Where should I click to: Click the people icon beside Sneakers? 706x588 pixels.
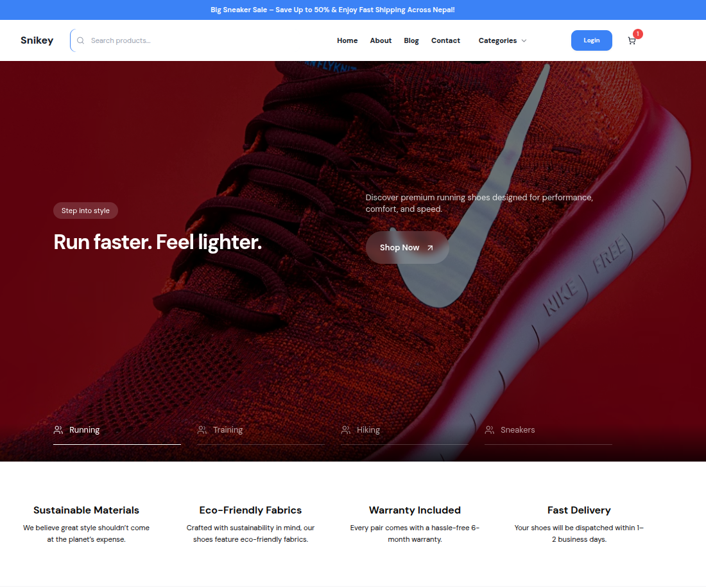point(490,430)
